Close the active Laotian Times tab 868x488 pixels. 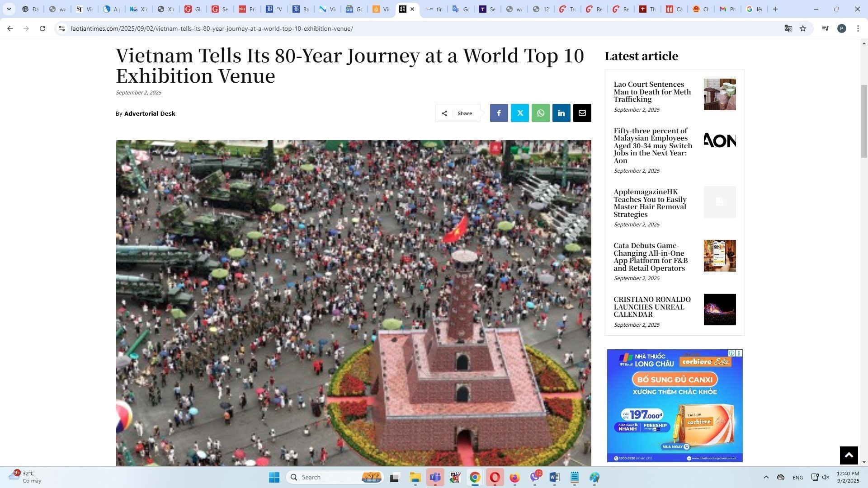pos(412,9)
